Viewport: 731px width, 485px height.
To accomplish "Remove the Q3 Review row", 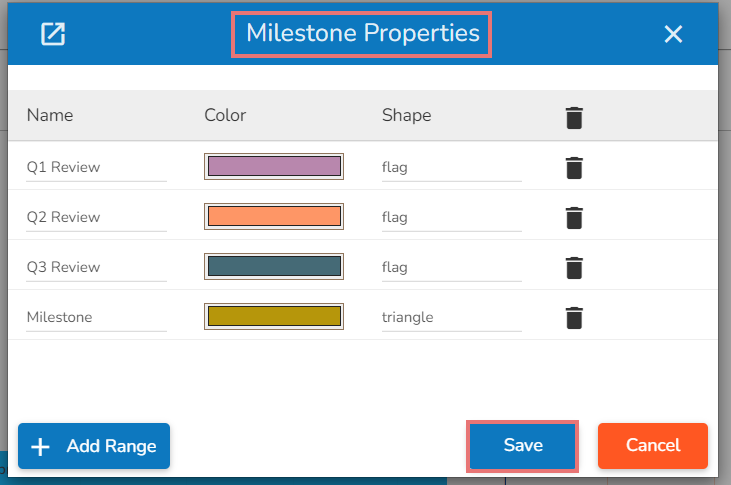I will pyautogui.click(x=573, y=267).
